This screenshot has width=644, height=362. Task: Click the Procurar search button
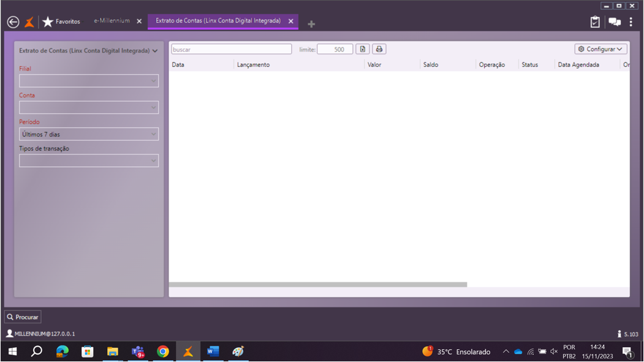pyautogui.click(x=23, y=317)
